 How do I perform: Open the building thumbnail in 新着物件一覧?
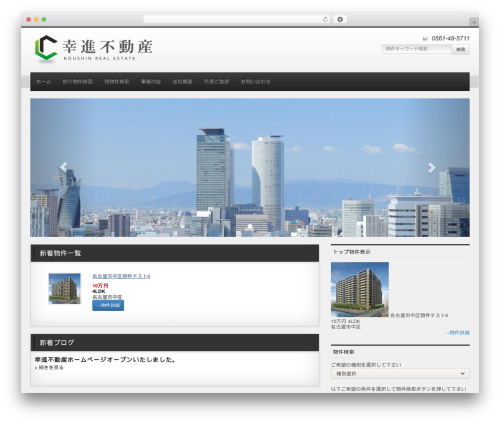point(65,289)
